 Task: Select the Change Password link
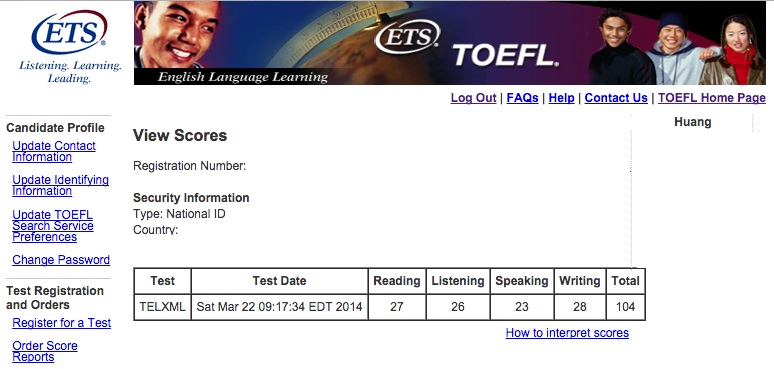click(x=61, y=260)
